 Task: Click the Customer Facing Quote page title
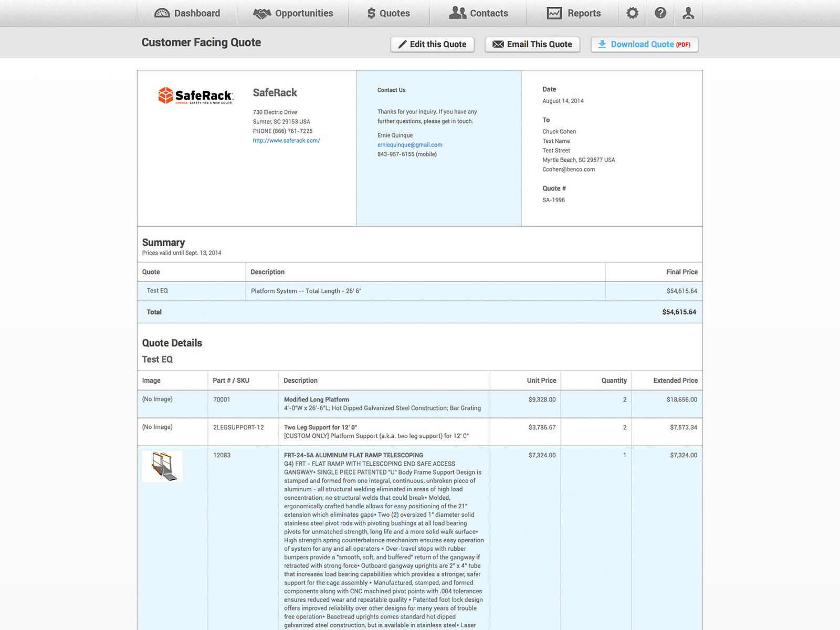click(x=201, y=43)
